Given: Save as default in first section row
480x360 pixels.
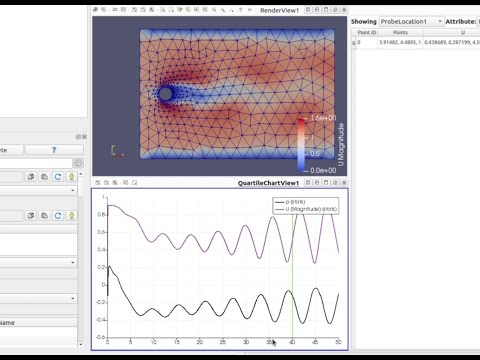Looking at the screenshot, I should (71, 177).
